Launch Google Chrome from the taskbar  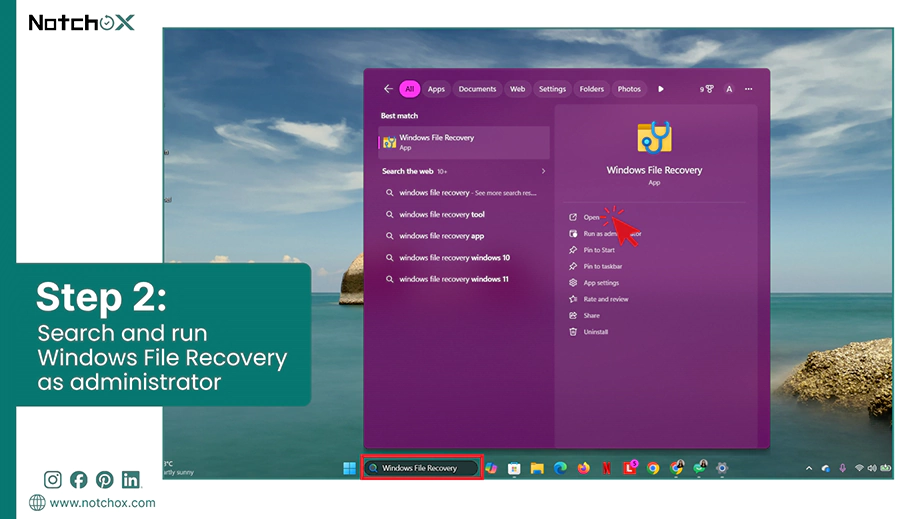click(653, 468)
